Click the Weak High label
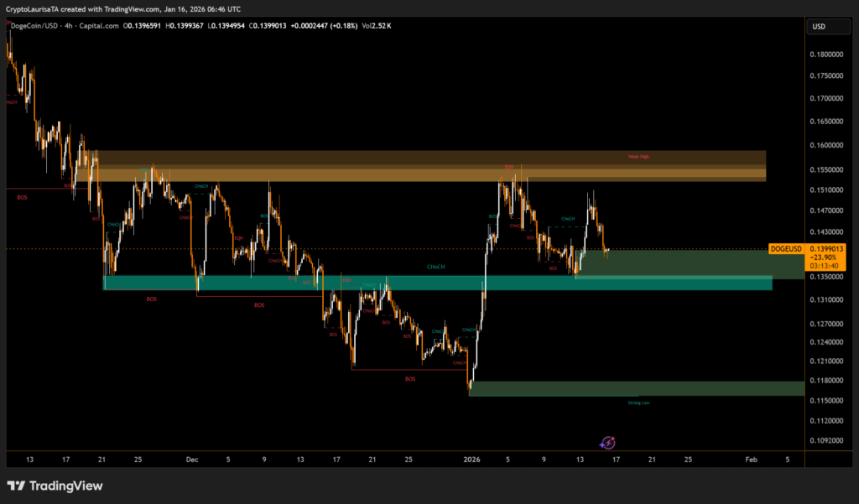859x504 pixels. (639, 157)
